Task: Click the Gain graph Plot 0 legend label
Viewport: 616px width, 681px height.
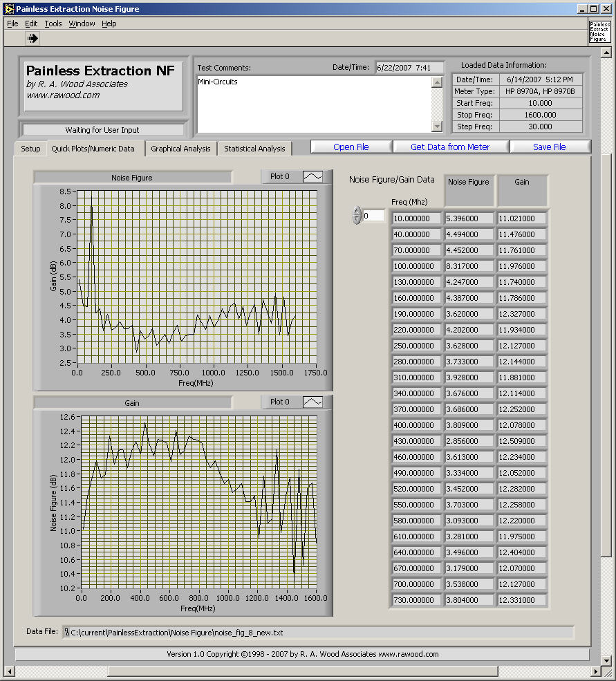Action: 280,402
